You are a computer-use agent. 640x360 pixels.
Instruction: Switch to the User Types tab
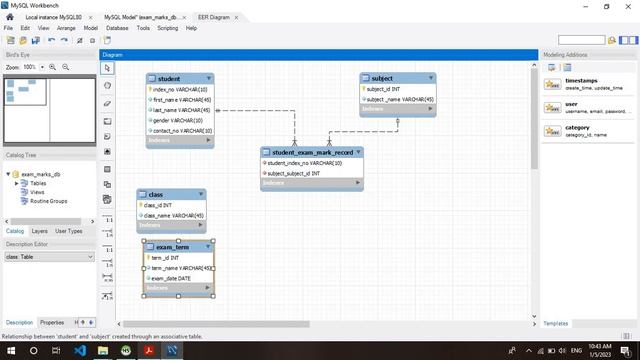69,231
